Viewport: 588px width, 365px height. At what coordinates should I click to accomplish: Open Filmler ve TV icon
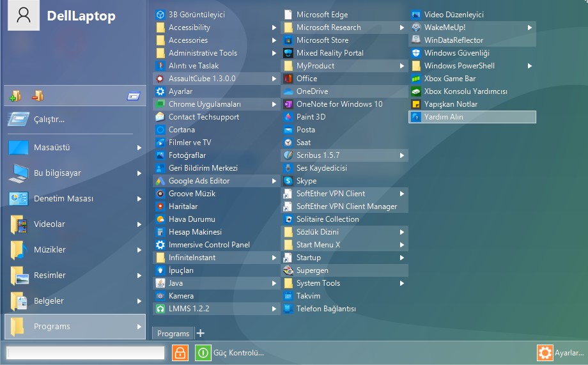tap(160, 142)
